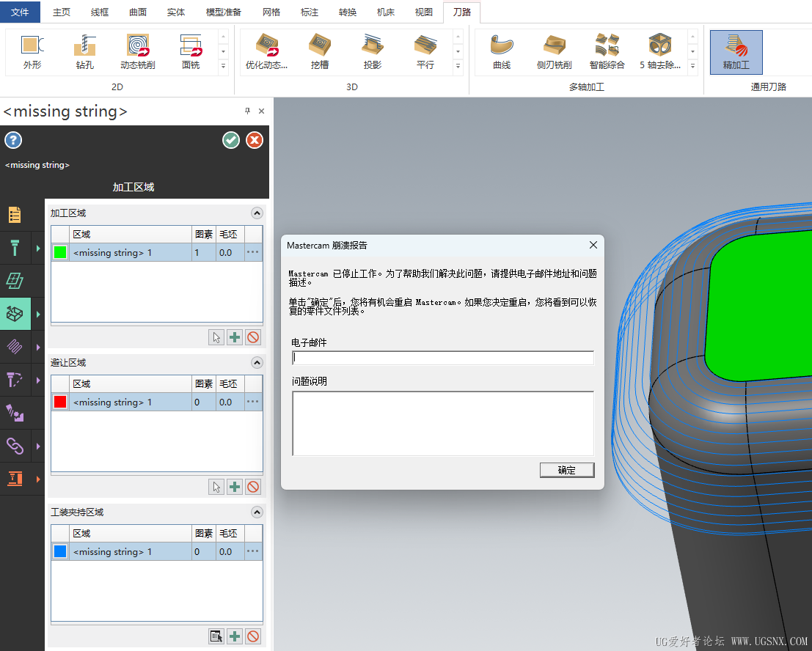Choose the 动态铣削 dynamic mill icon

pos(138,52)
